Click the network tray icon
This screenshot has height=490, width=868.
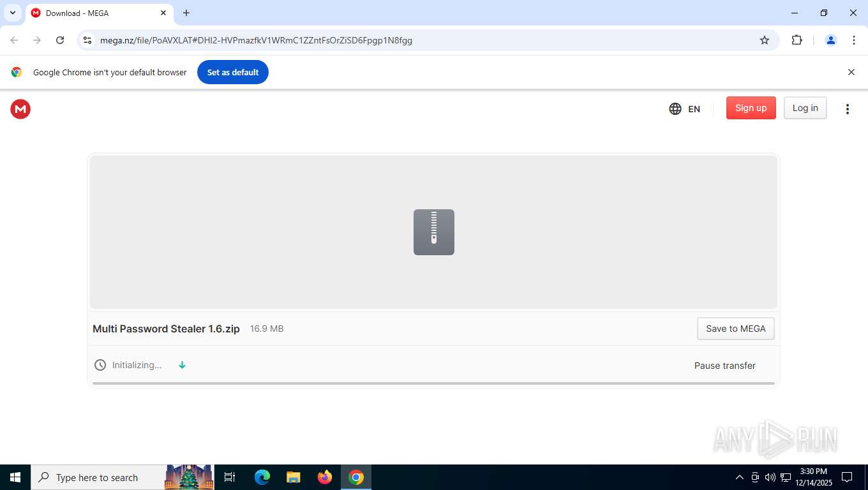pos(786,477)
